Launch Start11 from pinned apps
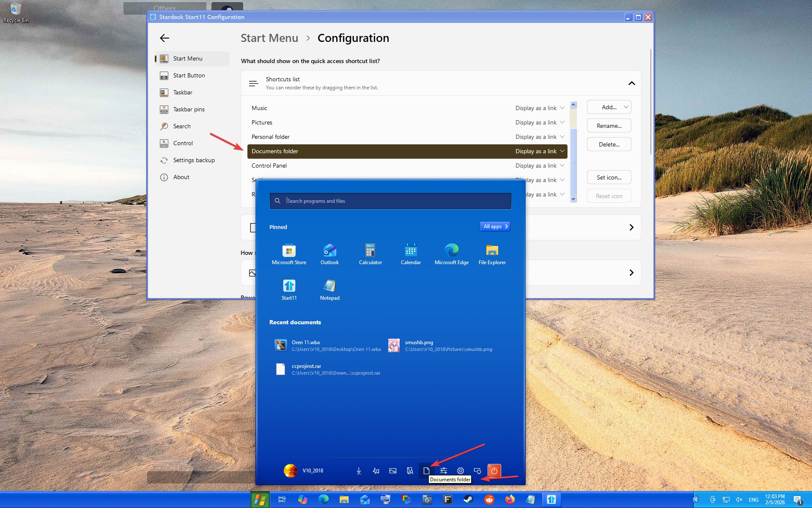Screen dimensions: 812x508 click(289, 289)
